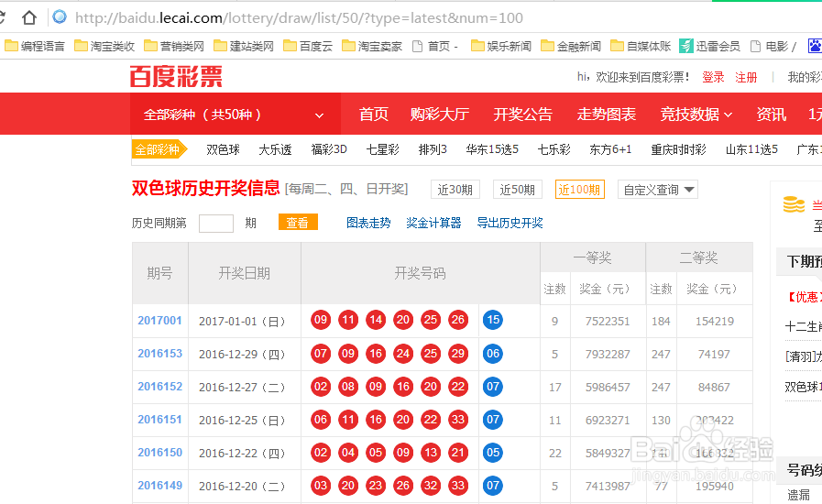Open the 图表走势 link
Viewport: 822px width, 504px height.
tap(368, 223)
